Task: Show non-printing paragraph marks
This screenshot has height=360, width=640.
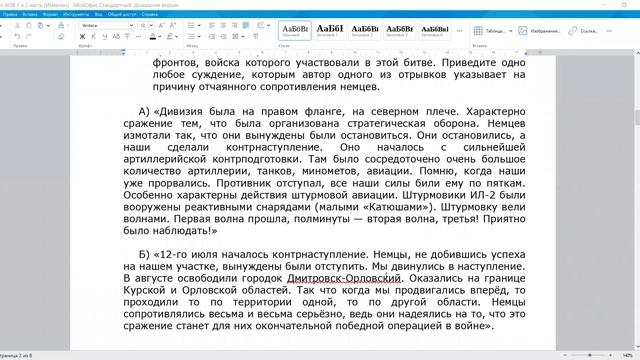Action: click(x=256, y=36)
